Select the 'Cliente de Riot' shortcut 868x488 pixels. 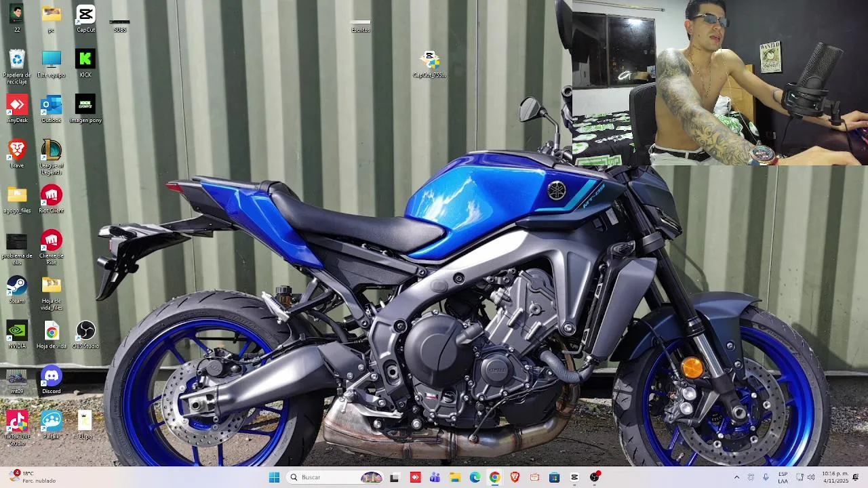pos(52,248)
